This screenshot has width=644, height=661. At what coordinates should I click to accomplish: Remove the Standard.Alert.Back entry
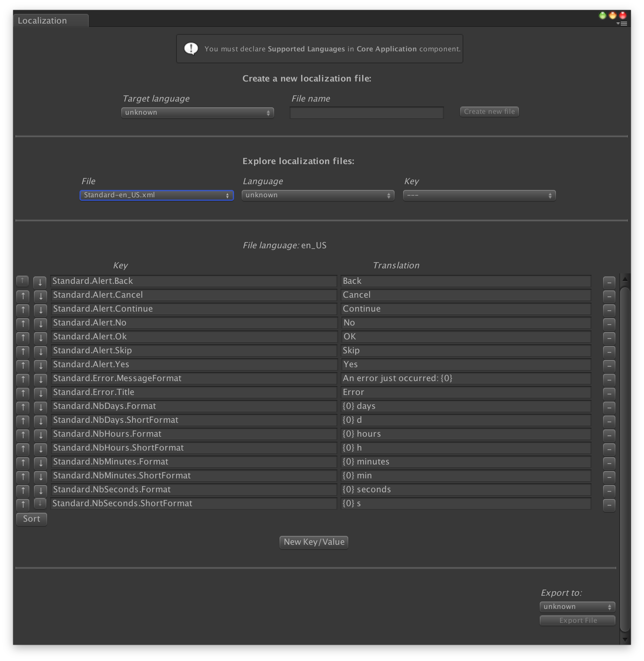pyautogui.click(x=609, y=282)
